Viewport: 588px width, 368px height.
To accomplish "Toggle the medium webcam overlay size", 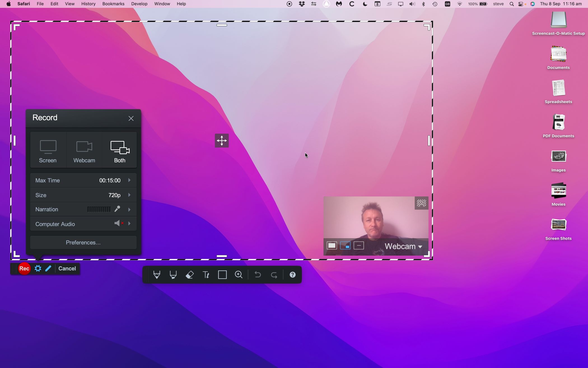I will [x=345, y=246].
